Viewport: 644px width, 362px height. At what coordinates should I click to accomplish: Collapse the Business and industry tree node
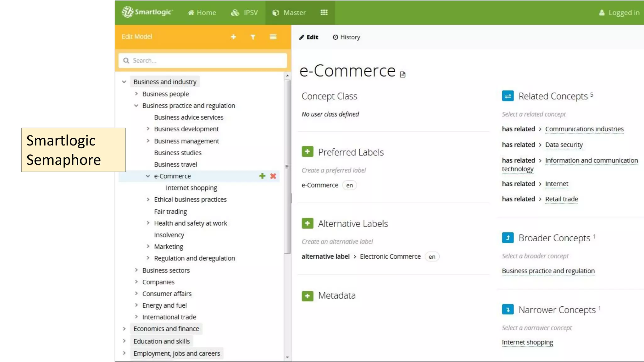tap(124, 82)
